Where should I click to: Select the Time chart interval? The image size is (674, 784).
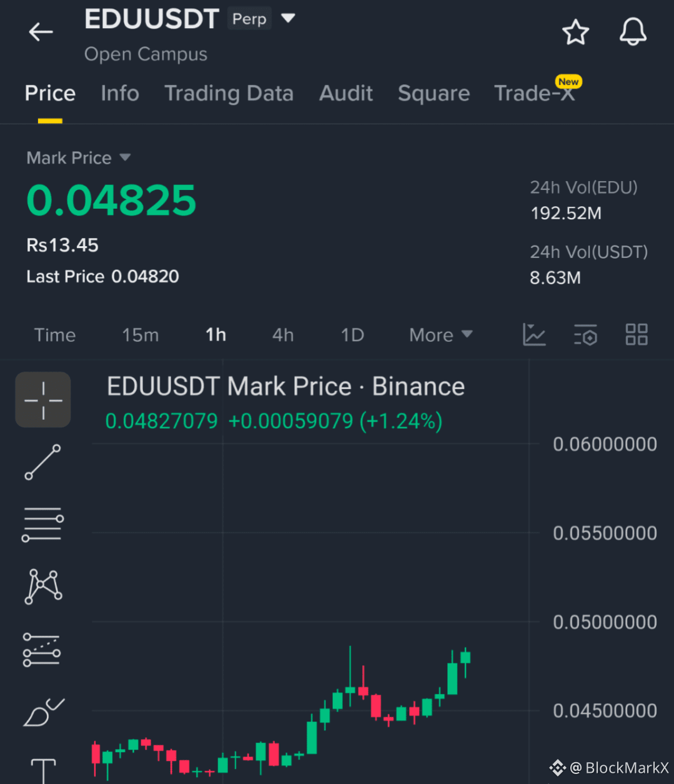(x=55, y=335)
